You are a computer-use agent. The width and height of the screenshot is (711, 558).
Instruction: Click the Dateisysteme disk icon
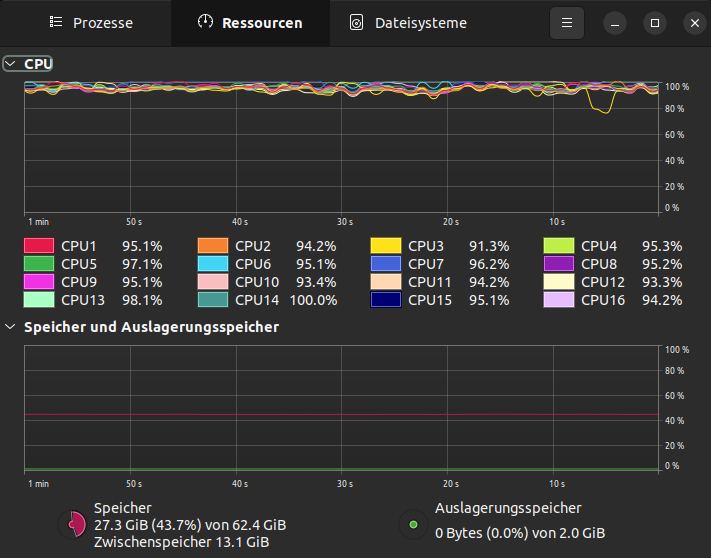point(356,23)
